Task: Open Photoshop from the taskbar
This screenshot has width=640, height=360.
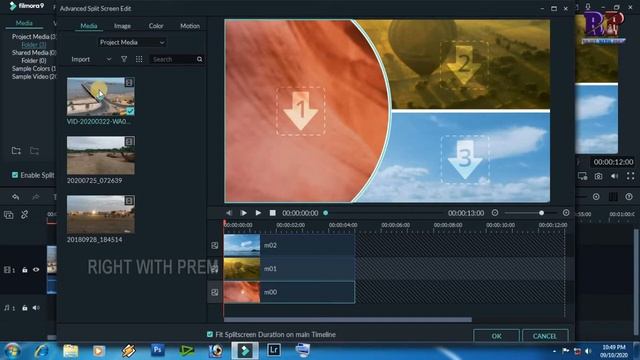Action: coord(158,350)
